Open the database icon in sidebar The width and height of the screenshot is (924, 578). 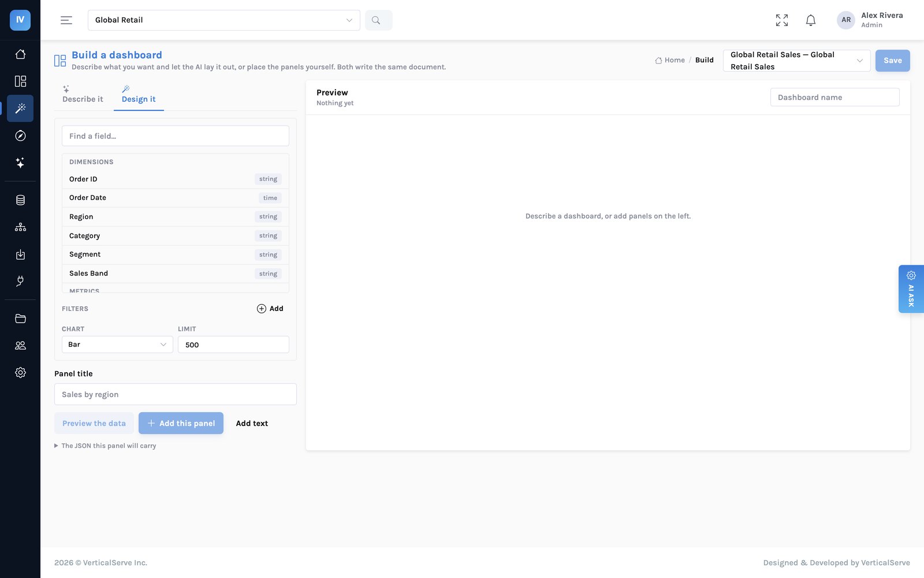tap(20, 200)
